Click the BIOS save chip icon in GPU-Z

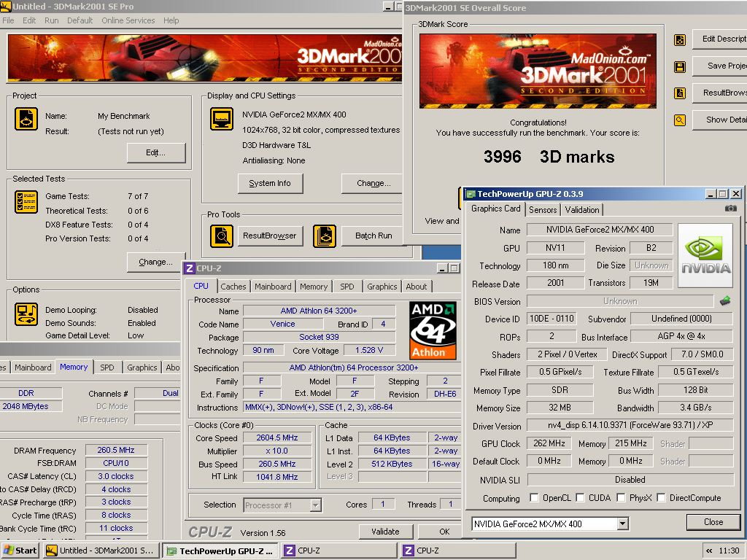(x=725, y=301)
